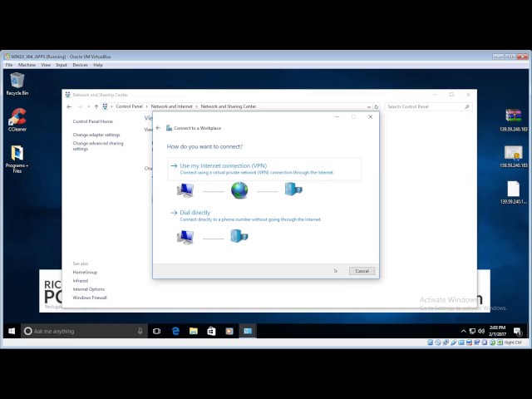Open Change adapter settings link

pyautogui.click(x=96, y=135)
